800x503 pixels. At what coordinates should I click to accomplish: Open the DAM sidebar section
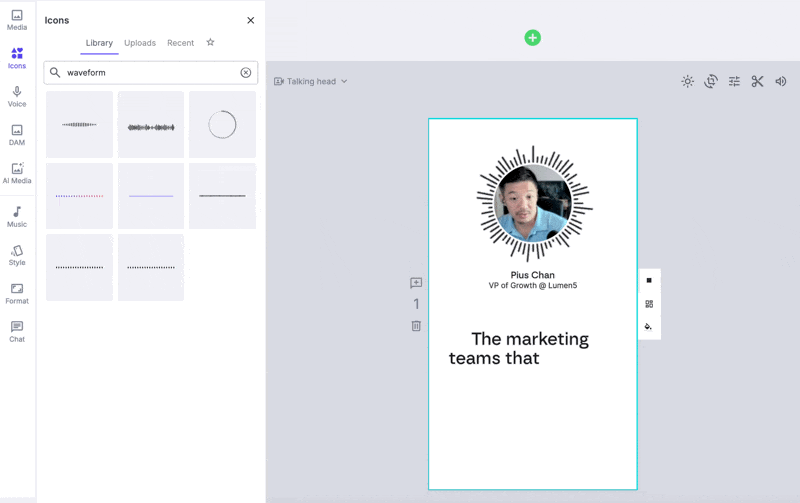[x=17, y=135]
